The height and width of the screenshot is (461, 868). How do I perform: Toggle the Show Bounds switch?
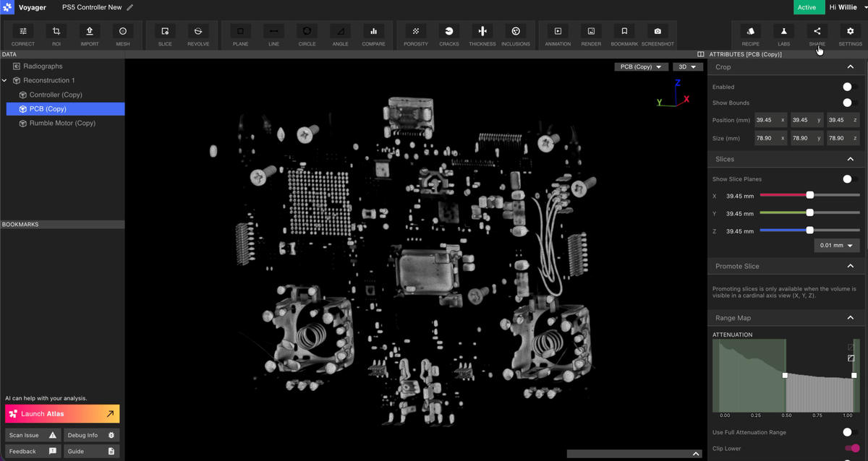click(x=851, y=103)
